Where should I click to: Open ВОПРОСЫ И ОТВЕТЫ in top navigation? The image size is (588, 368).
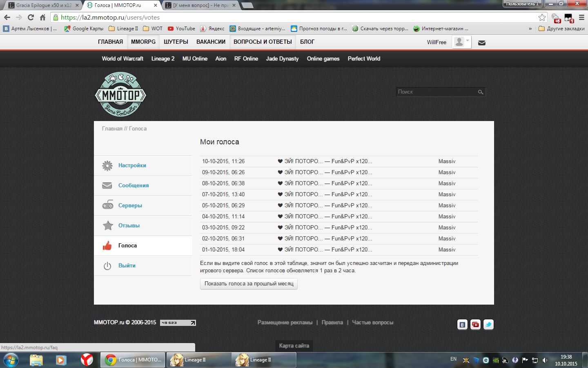(263, 42)
